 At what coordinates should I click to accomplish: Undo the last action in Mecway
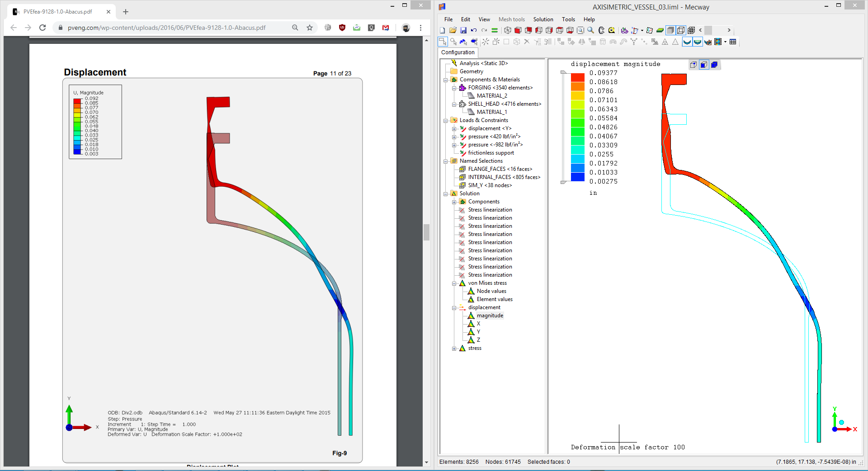point(474,30)
